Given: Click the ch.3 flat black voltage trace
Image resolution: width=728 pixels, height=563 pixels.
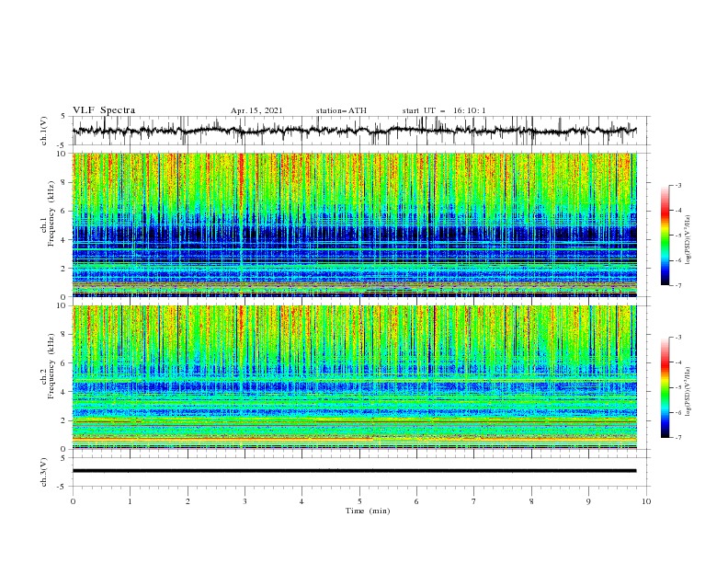Looking at the screenshot, I should coord(354,471).
